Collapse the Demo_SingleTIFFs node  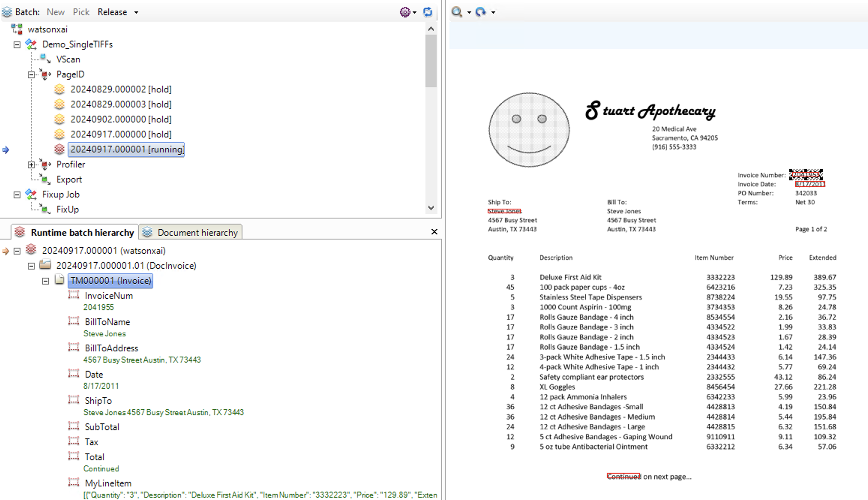(17, 45)
